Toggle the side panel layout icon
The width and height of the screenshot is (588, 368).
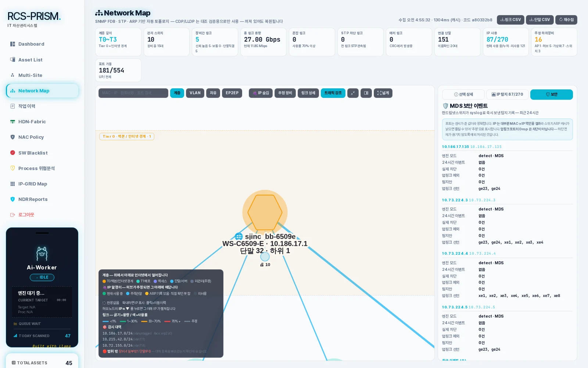click(366, 93)
